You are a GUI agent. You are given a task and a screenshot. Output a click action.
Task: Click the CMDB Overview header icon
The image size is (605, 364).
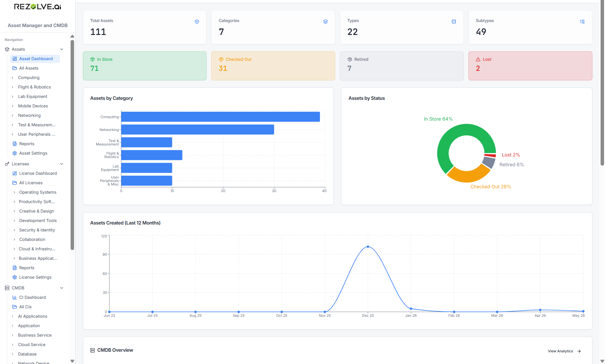pos(92,350)
